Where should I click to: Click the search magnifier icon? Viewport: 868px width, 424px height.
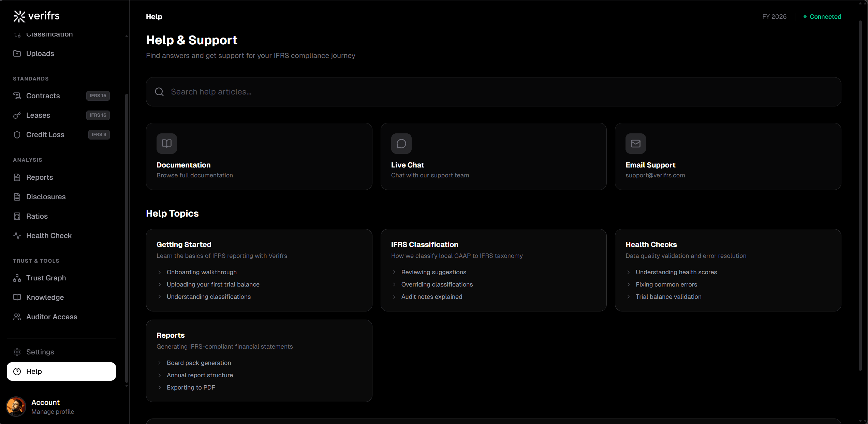click(x=159, y=92)
